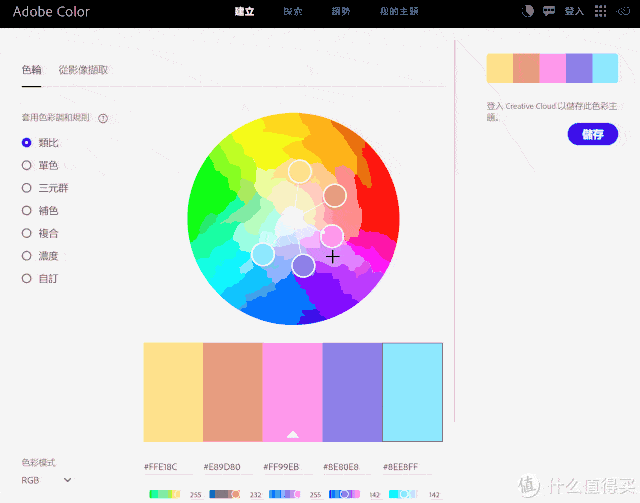Click the Creative Cloud icon

tap(625, 12)
